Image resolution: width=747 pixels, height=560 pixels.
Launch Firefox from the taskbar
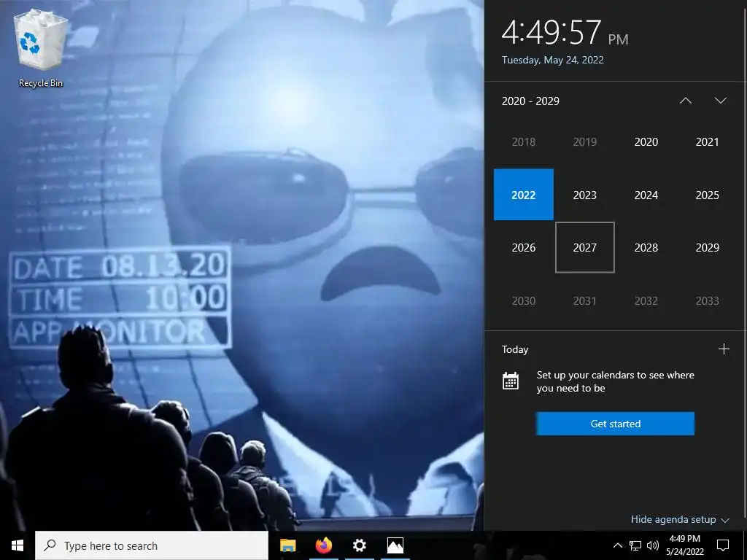[x=323, y=545]
